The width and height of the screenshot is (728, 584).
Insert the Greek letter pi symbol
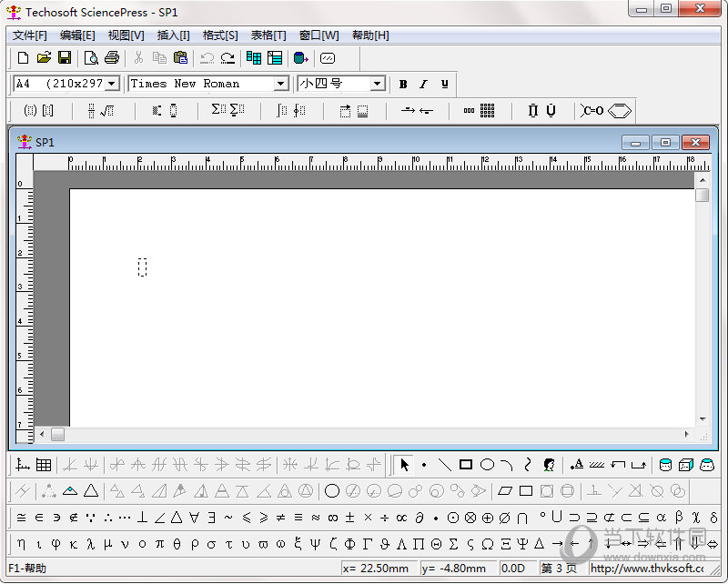[x=159, y=544]
